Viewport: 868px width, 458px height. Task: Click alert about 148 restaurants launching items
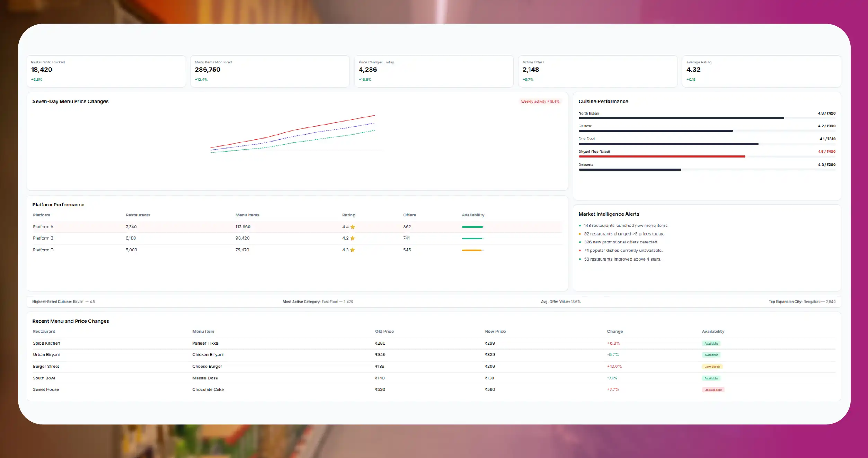pyautogui.click(x=626, y=226)
